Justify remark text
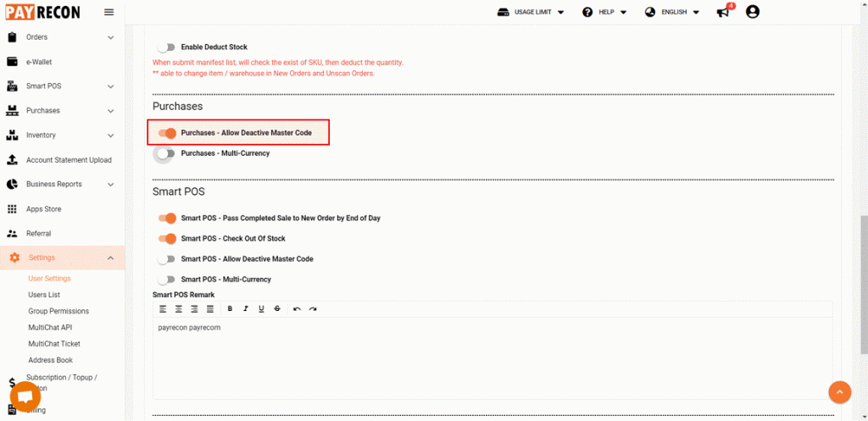Viewport: 868px width, 421px height. (210, 308)
